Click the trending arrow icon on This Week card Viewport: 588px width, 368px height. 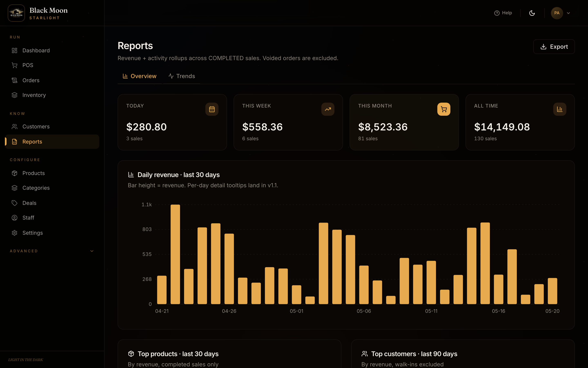pyautogui.click(x=328, y=109)
